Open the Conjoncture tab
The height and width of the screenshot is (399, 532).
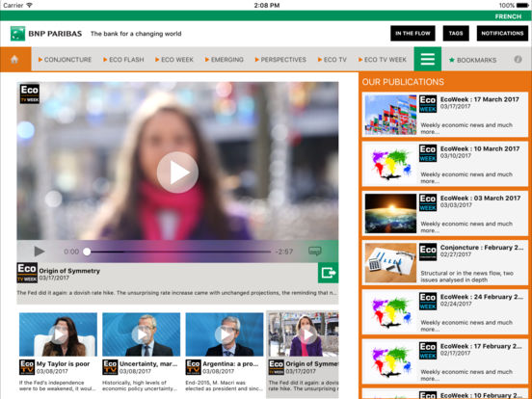pos(65,60)
